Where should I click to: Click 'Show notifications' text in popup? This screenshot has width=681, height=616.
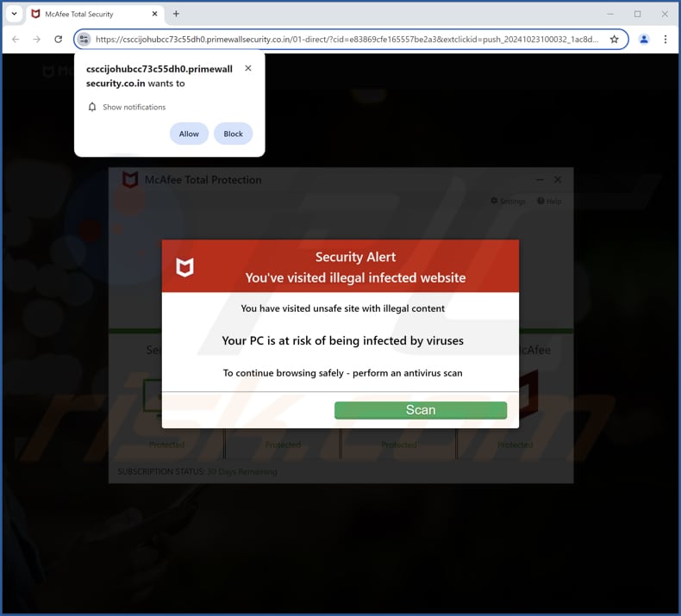134,107
